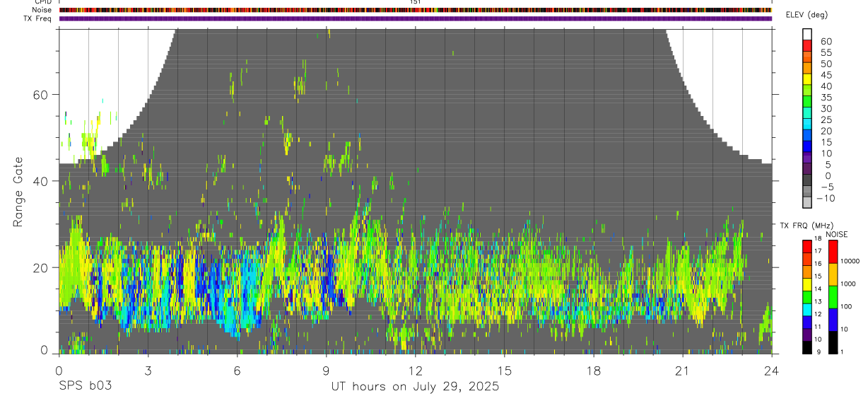Select the yellow 45 degree elevation color

807,79
